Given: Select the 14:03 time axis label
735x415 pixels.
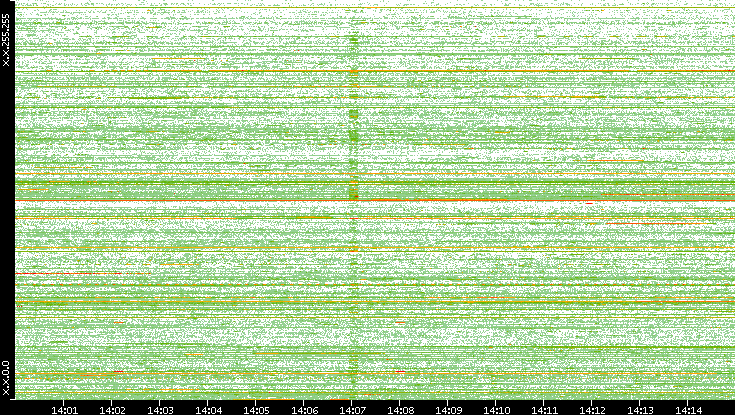Looking at the screenshot, I should [x=160, y=410].
